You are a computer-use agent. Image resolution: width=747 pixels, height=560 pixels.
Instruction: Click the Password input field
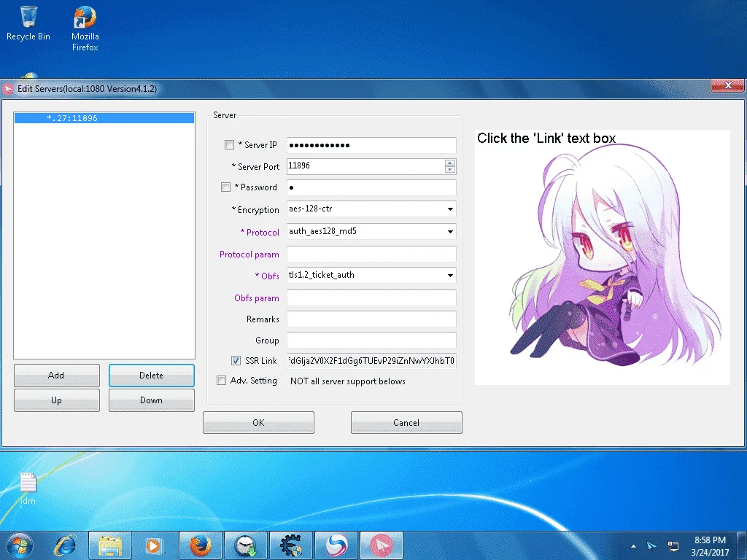(x=371, y=187)
